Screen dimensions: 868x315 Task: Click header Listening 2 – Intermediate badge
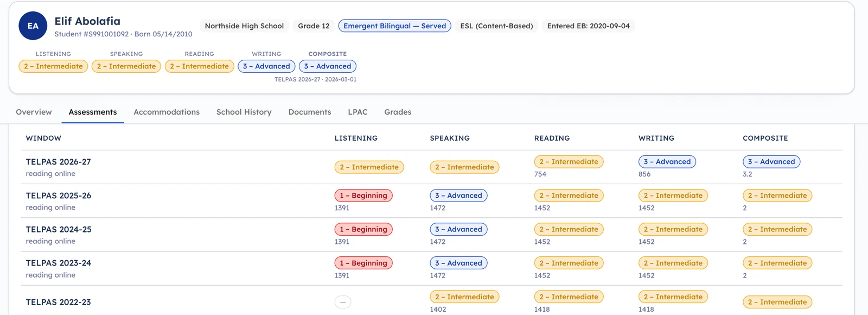tap(53, 66)
